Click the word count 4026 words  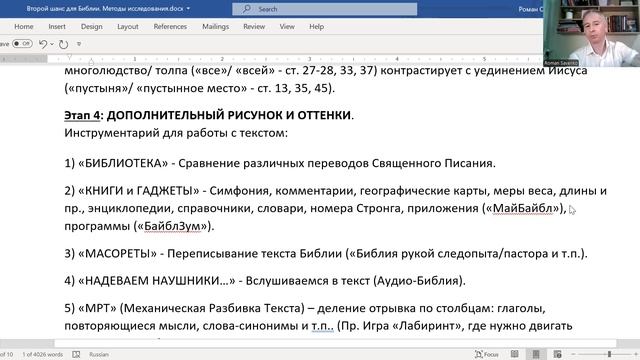pos(42,354)
